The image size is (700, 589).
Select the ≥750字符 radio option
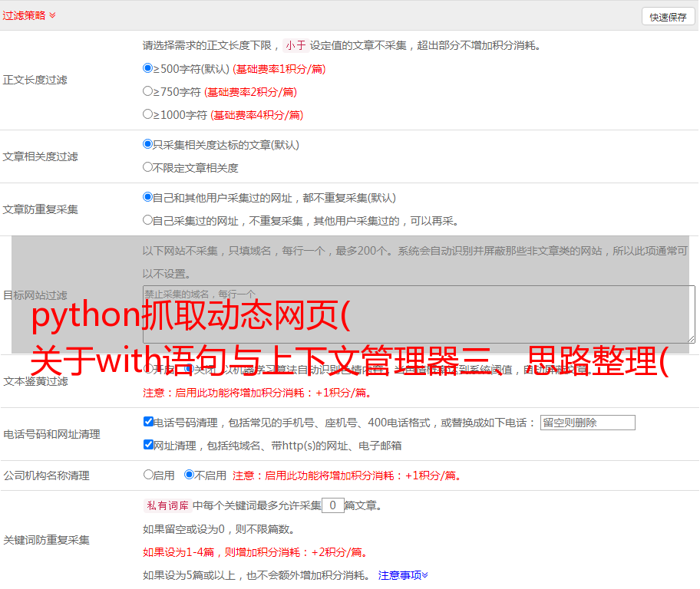tap(147, 91)
